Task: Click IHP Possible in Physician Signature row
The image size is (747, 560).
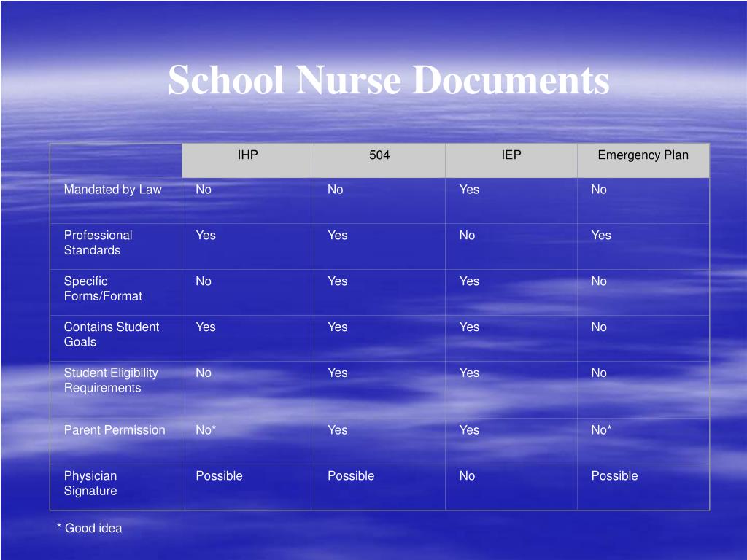Action: click(219, 475)
